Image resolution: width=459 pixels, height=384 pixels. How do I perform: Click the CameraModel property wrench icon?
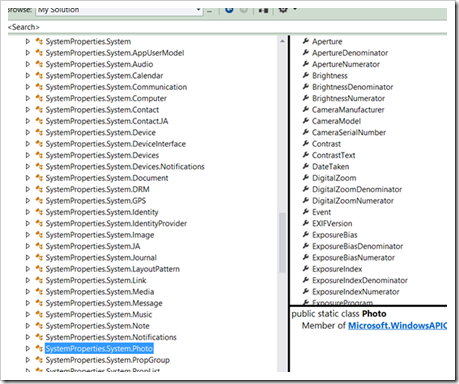click(x=306, y=120)
